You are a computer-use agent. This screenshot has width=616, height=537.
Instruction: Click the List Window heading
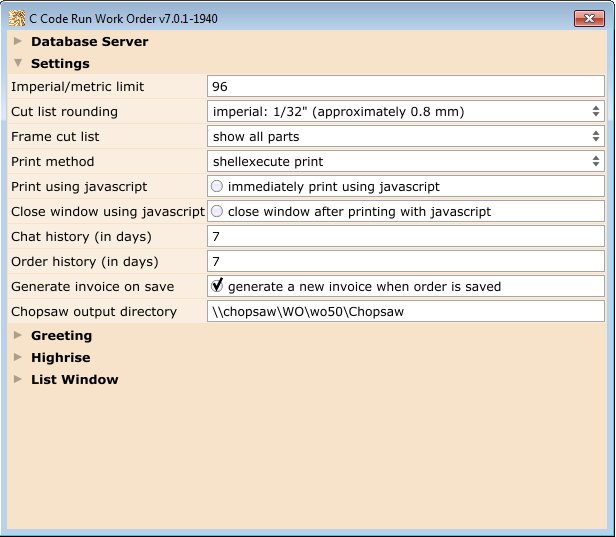74,380
